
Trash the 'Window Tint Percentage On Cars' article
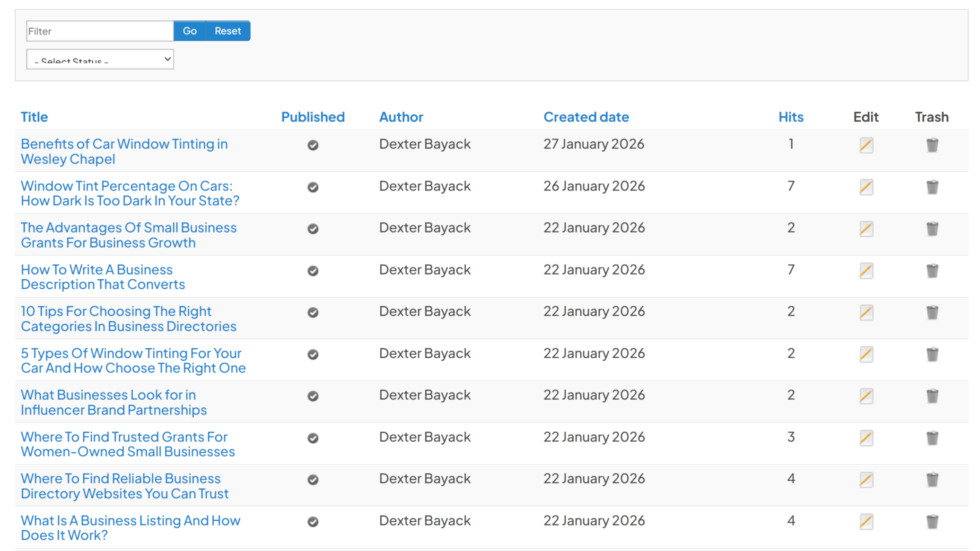click(932, 187)
